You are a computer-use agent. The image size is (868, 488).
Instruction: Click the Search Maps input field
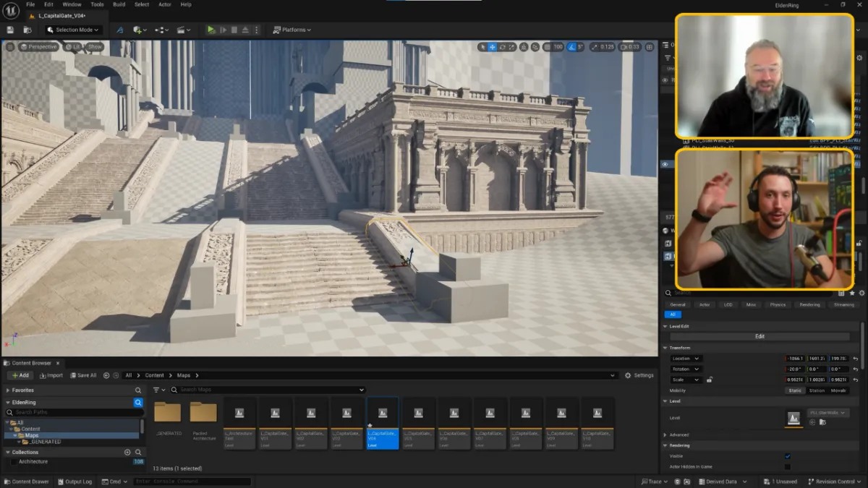(268, 390)
